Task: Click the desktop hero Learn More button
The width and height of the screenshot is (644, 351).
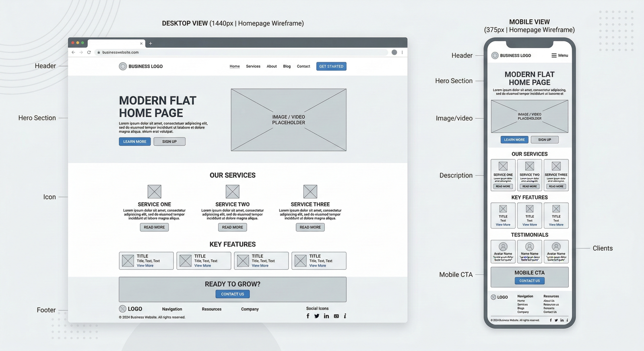Action: tap(135, 142)
